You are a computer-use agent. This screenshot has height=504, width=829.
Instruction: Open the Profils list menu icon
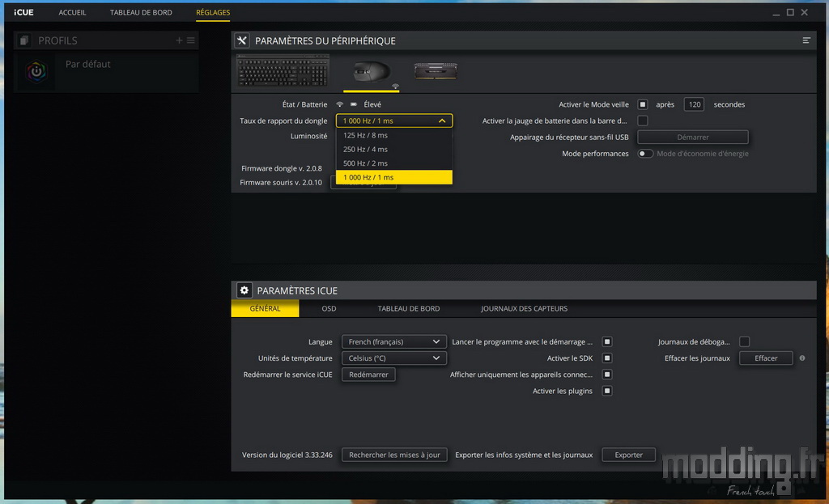pyautogui.click(x=191, y=40)
